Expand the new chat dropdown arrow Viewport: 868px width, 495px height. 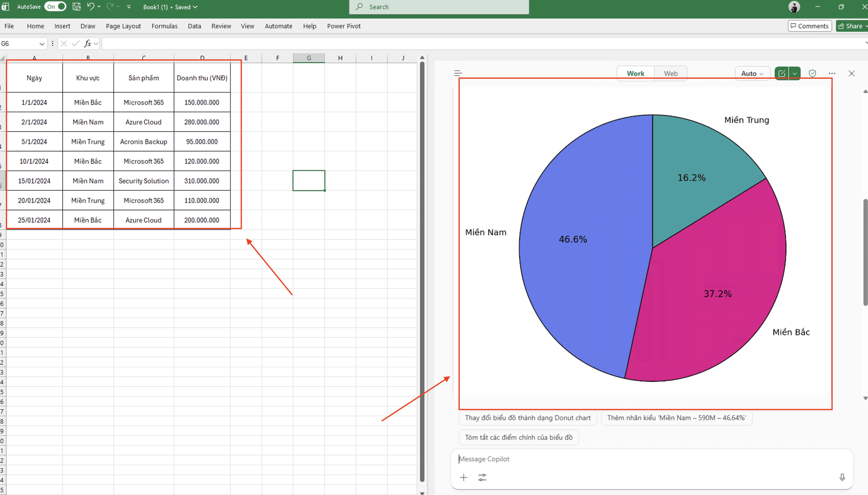pos(794,74)
